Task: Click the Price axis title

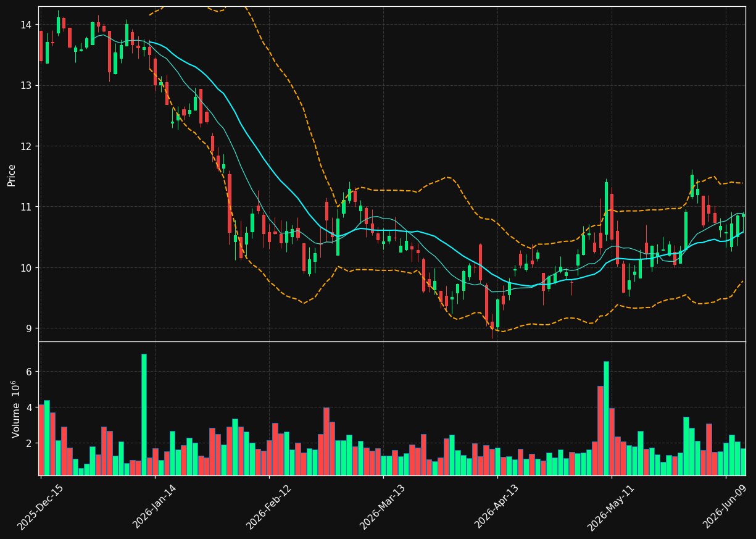Action: click(x=12, y=175)
